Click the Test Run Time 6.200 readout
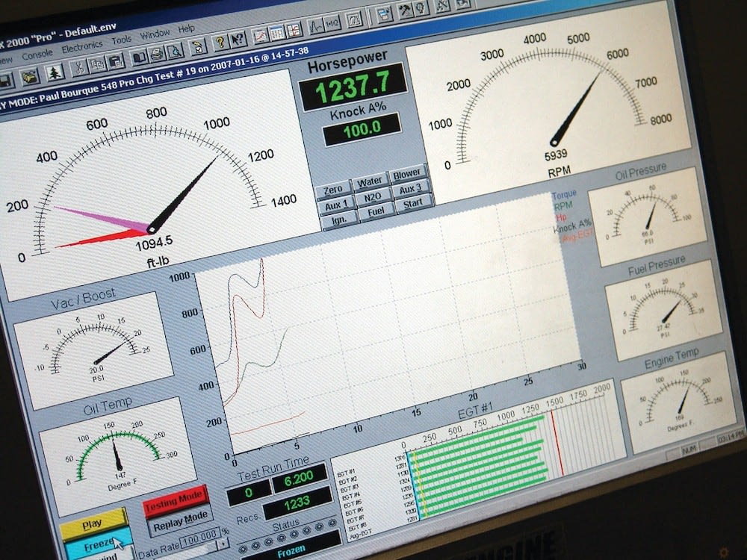This screenshot has height=560, width=747. [x=300, y=479]
